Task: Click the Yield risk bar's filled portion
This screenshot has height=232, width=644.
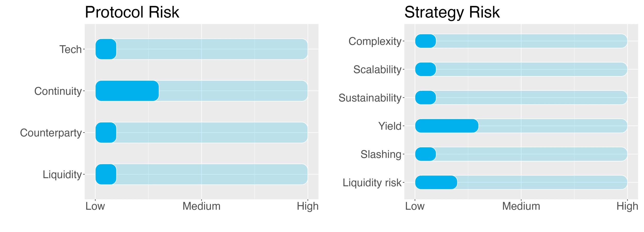Action: click(447, 126)
